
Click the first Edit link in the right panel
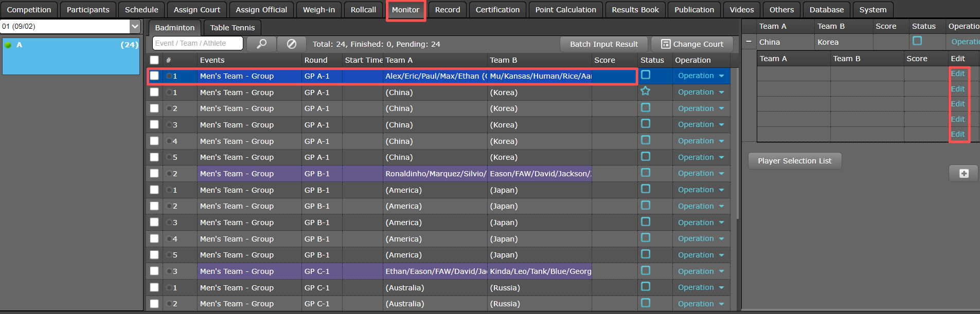click(957, 73)
